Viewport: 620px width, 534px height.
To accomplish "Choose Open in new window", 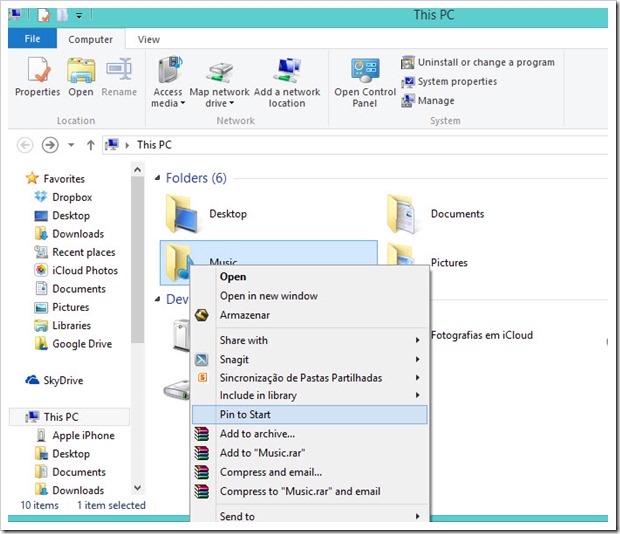I will (310, 296).
